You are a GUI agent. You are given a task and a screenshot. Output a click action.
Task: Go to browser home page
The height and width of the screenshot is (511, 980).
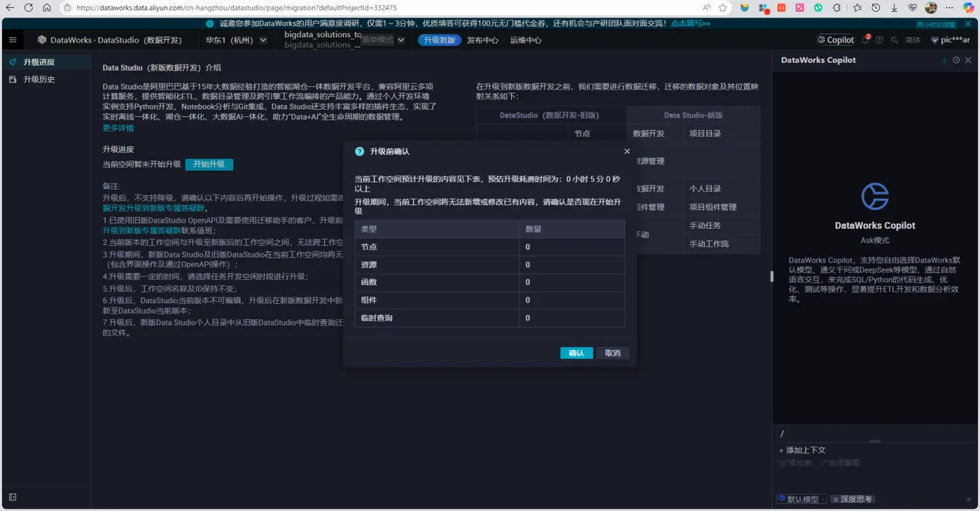[46, 8]
